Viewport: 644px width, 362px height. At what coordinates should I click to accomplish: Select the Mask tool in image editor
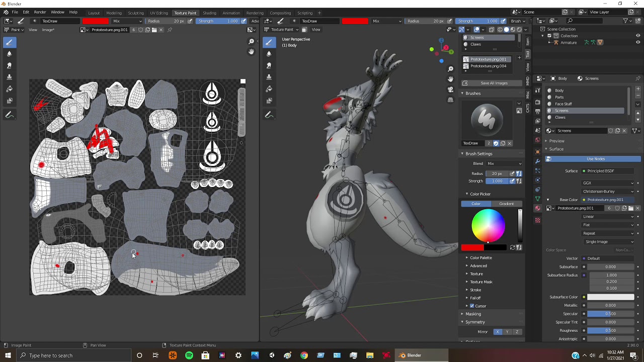coord(9,100)
